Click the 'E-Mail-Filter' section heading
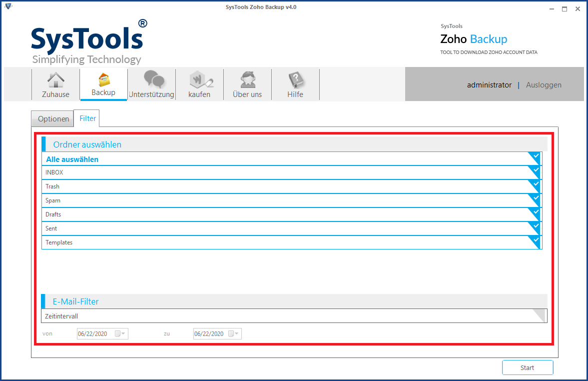588x381 pixels. tap(76, 301)
